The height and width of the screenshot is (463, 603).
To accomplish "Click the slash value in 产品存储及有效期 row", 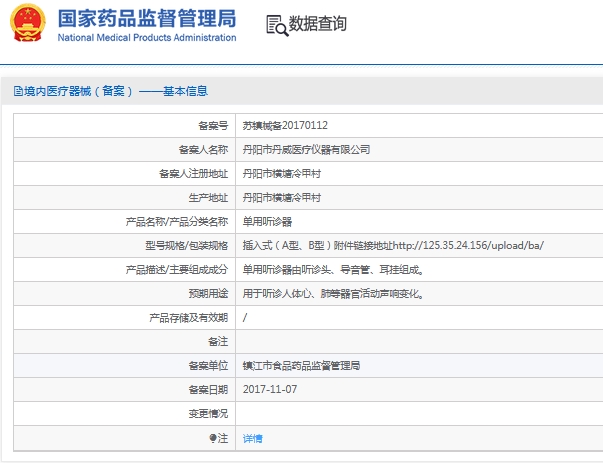I will click(x=245, y=318).
